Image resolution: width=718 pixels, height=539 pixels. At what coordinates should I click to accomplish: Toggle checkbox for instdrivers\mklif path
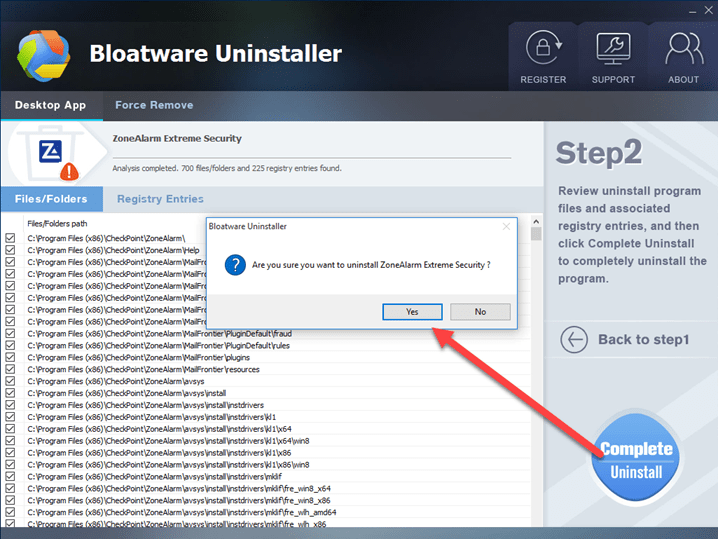coord(10,476)
